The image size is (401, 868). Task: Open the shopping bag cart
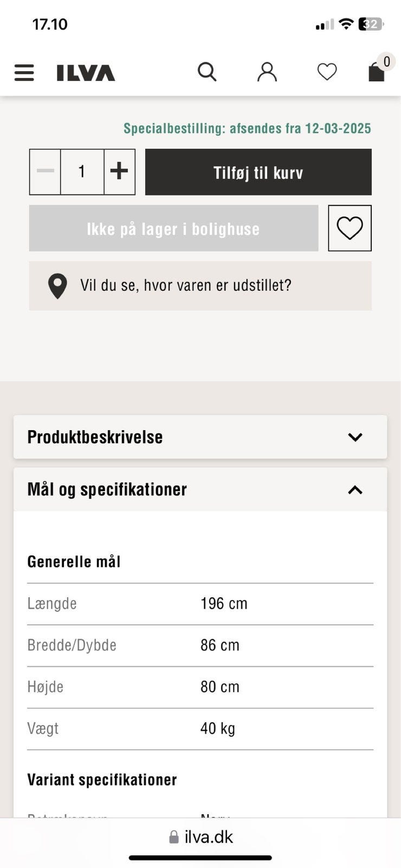pos(377,72)
